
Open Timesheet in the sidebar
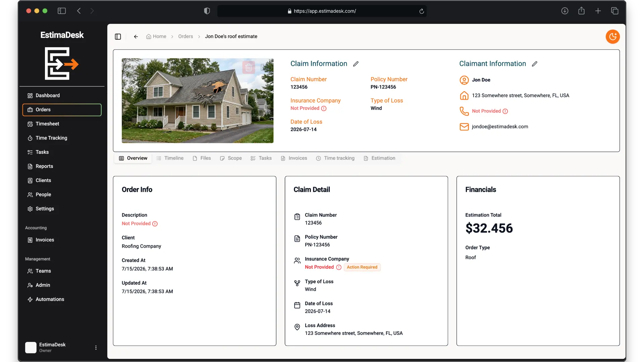pyautogui.click(x=62, y=124)
